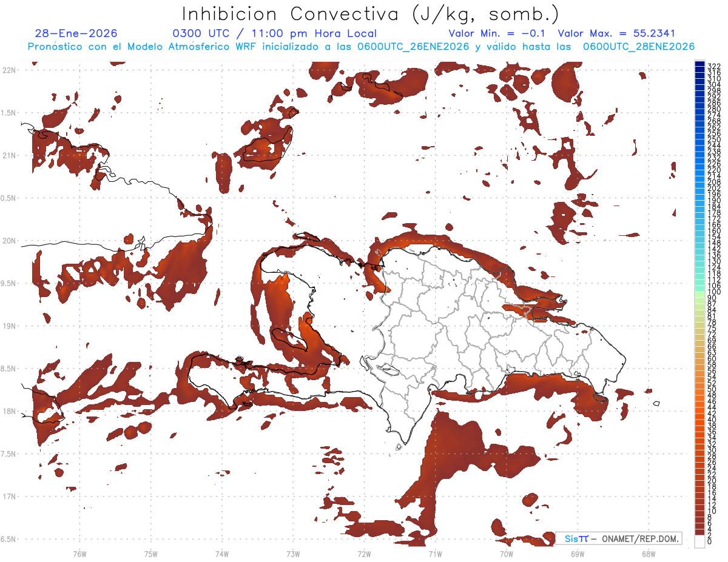
Task: Click the "20N" latitude label
Action: tap(9, 241)
